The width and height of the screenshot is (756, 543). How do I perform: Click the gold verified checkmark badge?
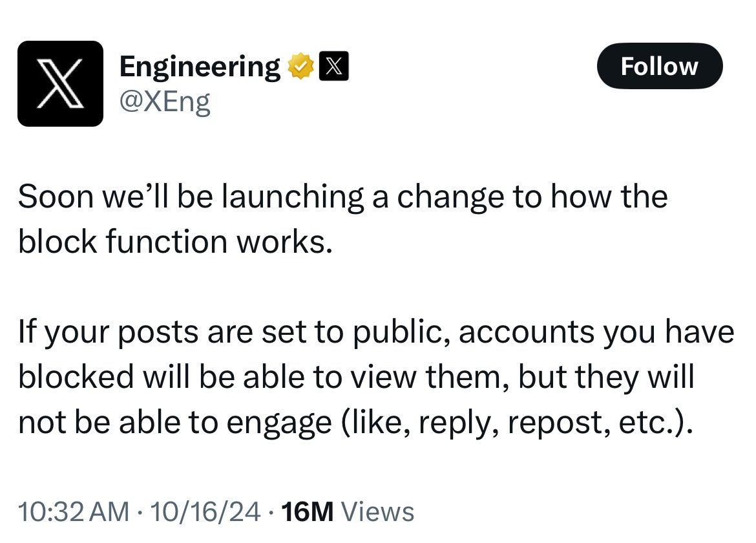coord(301,67)
